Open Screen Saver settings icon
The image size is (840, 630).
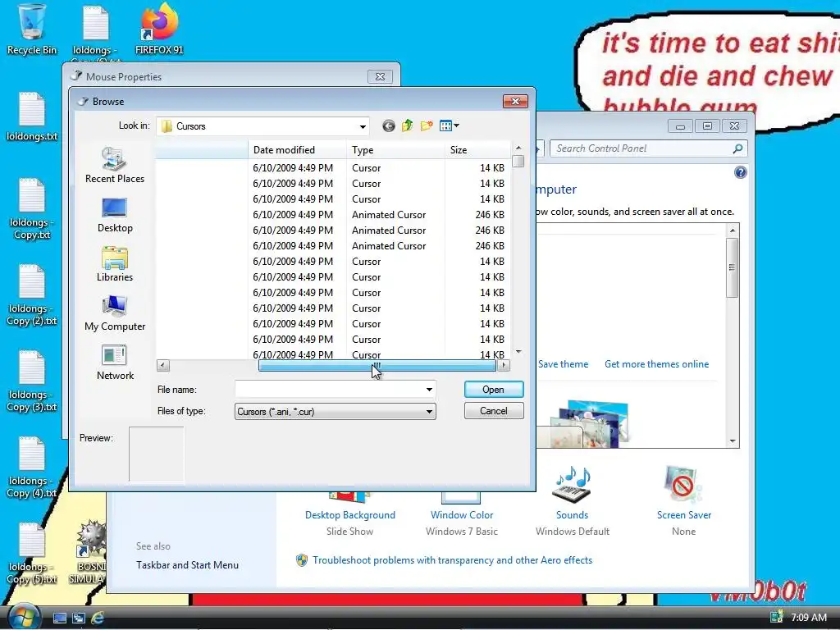click(683, 485)
